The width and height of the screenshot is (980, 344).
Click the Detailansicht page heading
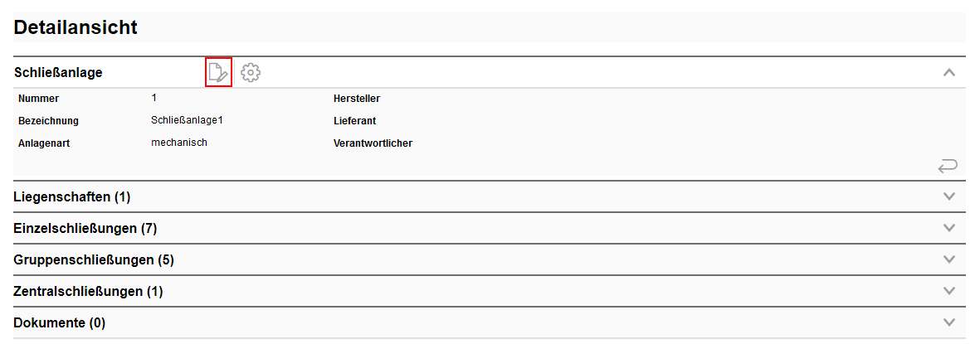pos(76,27)
